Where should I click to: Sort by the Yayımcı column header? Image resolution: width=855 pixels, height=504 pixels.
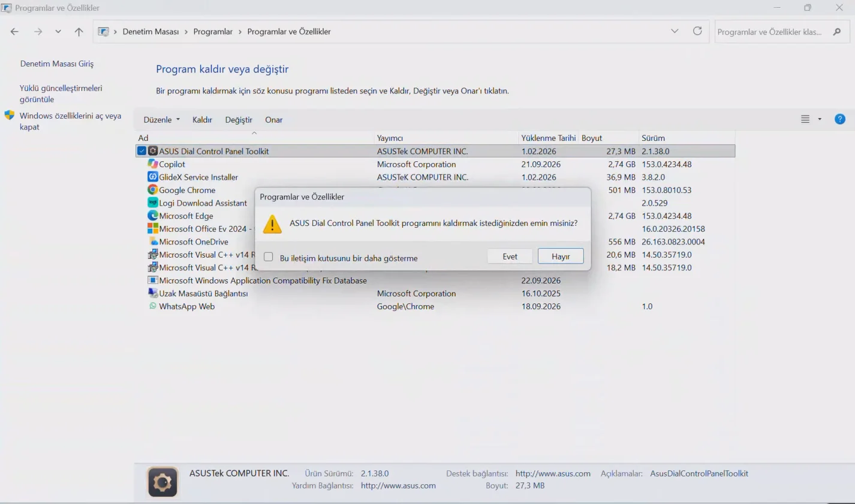tap(446, 138)
